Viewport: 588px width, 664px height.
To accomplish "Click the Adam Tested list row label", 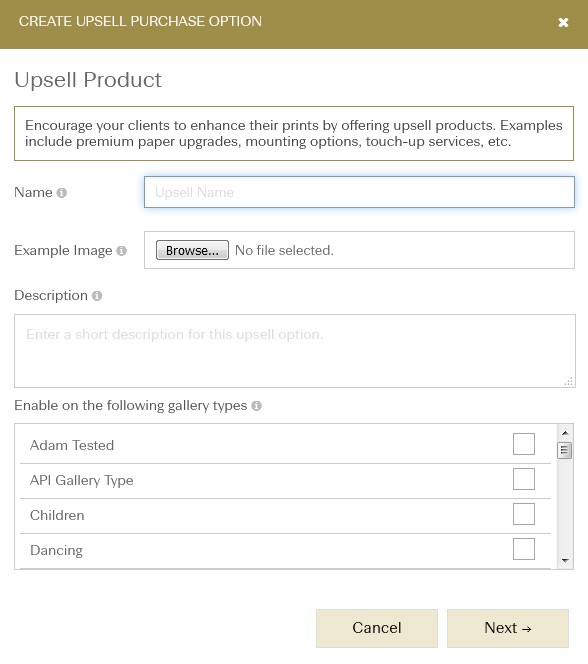I will tap(72, 445).
